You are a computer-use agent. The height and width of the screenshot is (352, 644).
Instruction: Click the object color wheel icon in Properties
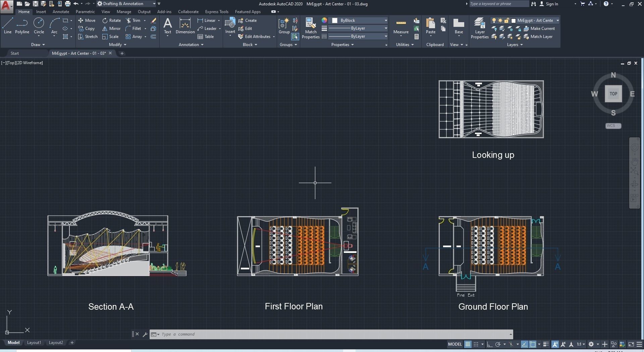[324, 20]
